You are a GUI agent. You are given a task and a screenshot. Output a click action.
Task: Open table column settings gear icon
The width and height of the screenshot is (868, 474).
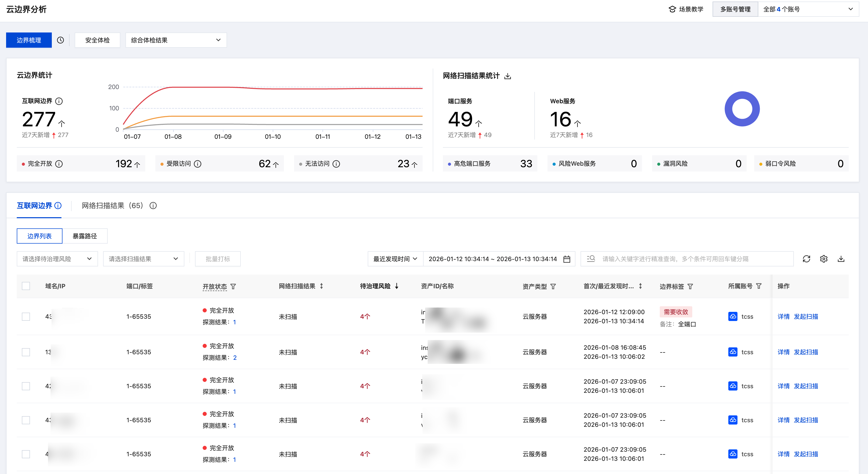824,259
